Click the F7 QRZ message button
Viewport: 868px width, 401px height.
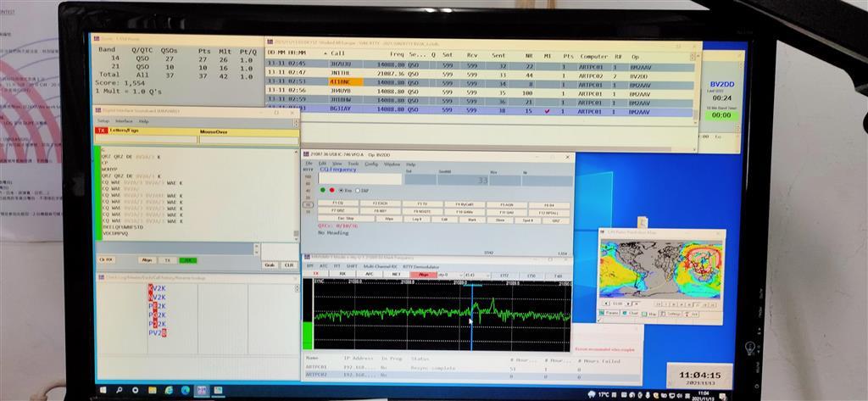[337, 211]
